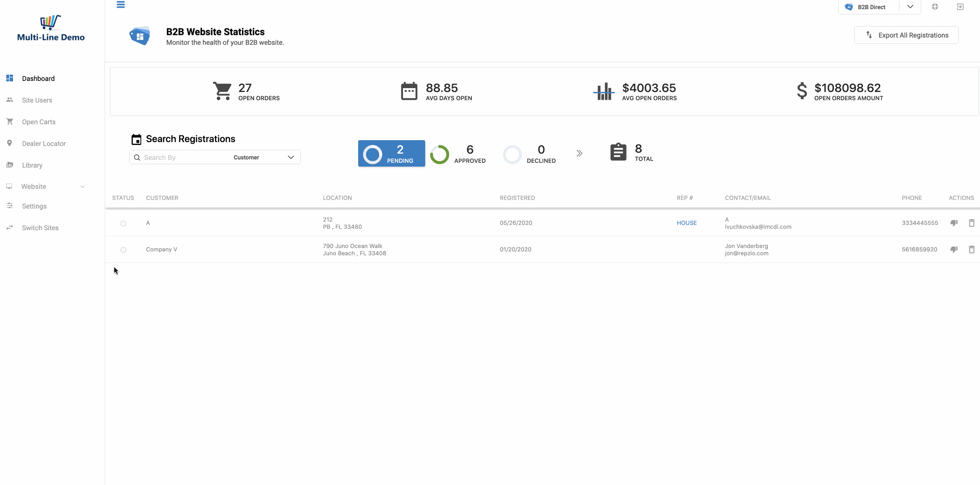This screenshot has height=485, width=980.
Task: Filter by 6 Approved registrations
Action: coord(458,154)
